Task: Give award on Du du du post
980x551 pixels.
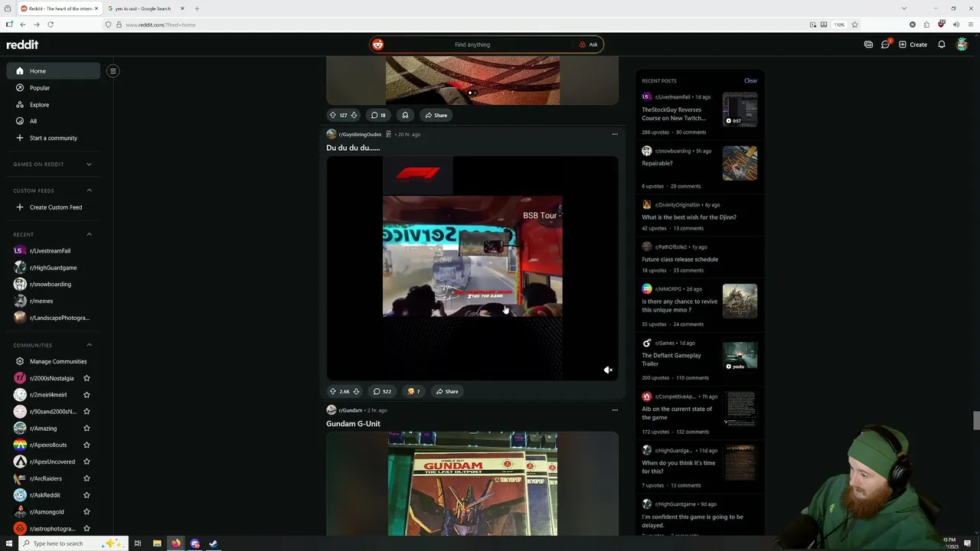Action: click(x=413, y=391)
